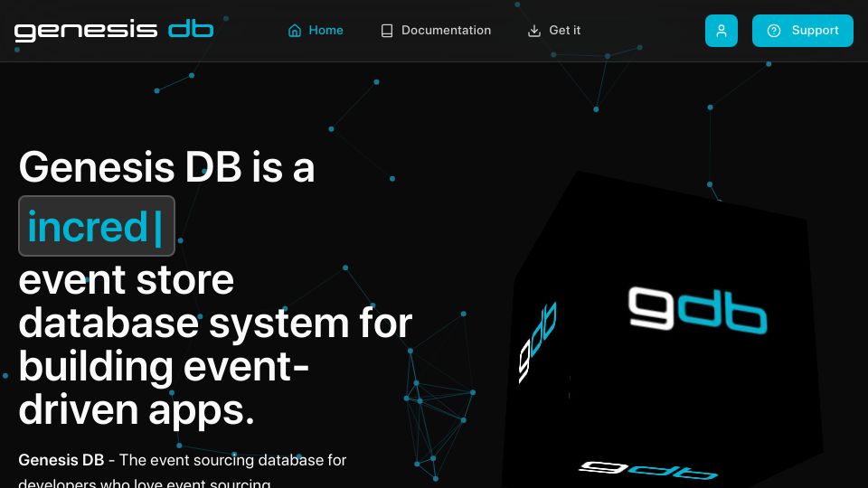Viewport: 868px width, 488px height.
Task: Open the Documentation page
Action: tap(436, 31)
